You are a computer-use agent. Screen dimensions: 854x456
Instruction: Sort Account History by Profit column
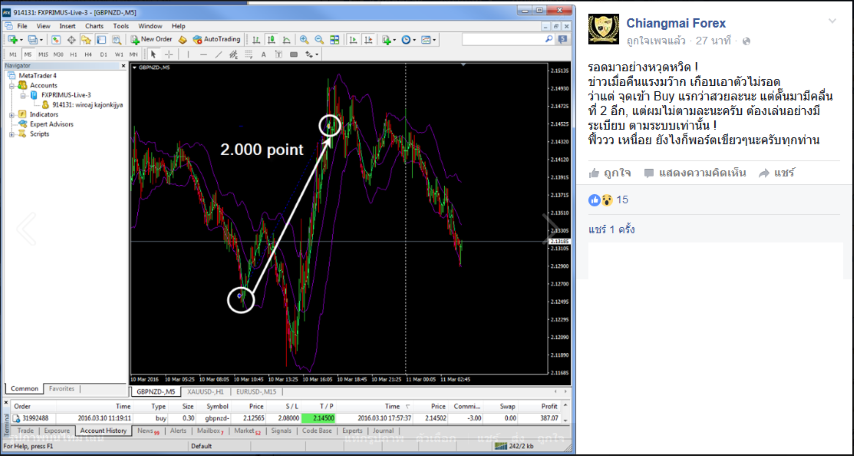point(549,406)
